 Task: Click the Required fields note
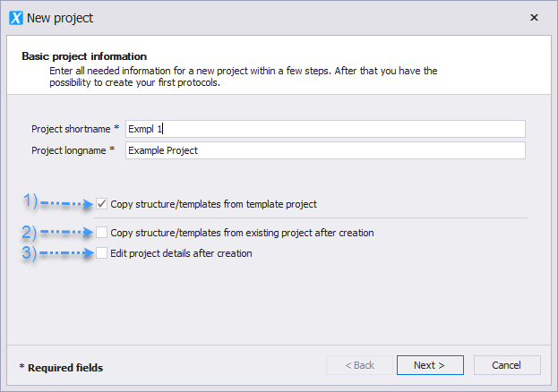click(x=61, y=368)
